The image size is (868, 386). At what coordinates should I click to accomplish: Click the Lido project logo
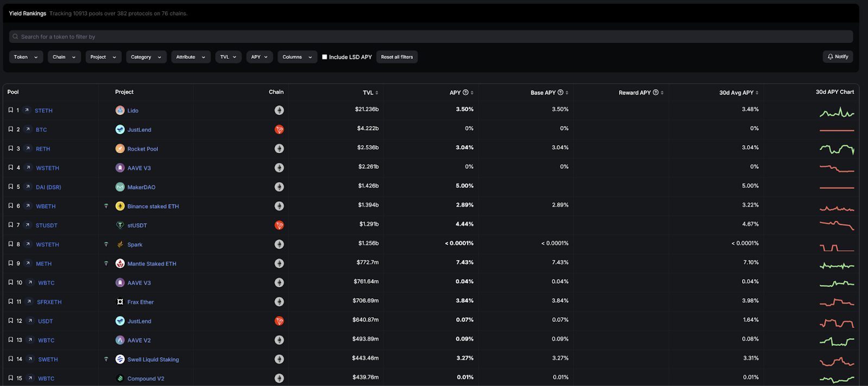click(120, 110)
